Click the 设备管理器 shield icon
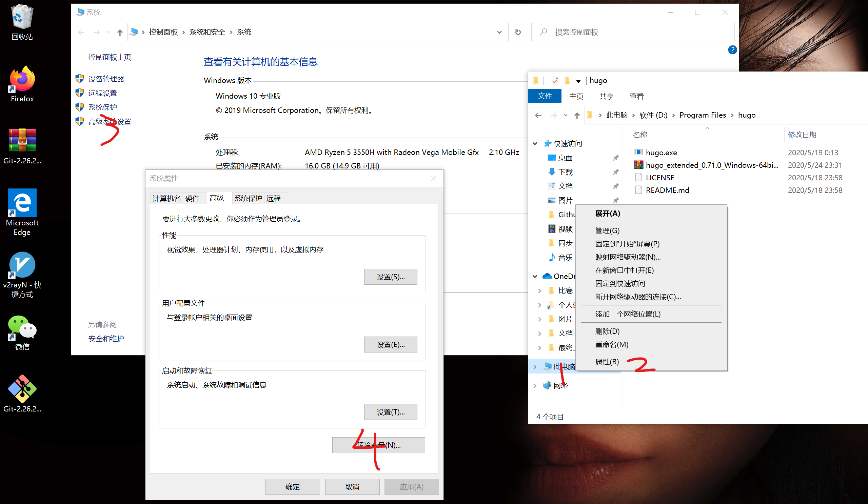The height and width of the screenshot is (504, 868). pyautogui.click(x=80, y=79)
